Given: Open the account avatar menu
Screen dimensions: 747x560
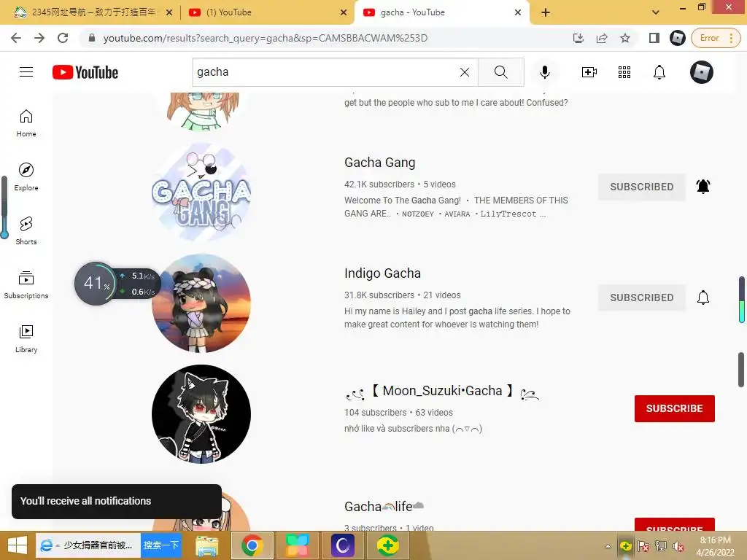Looking at the screenshot, I should point(702,72).
